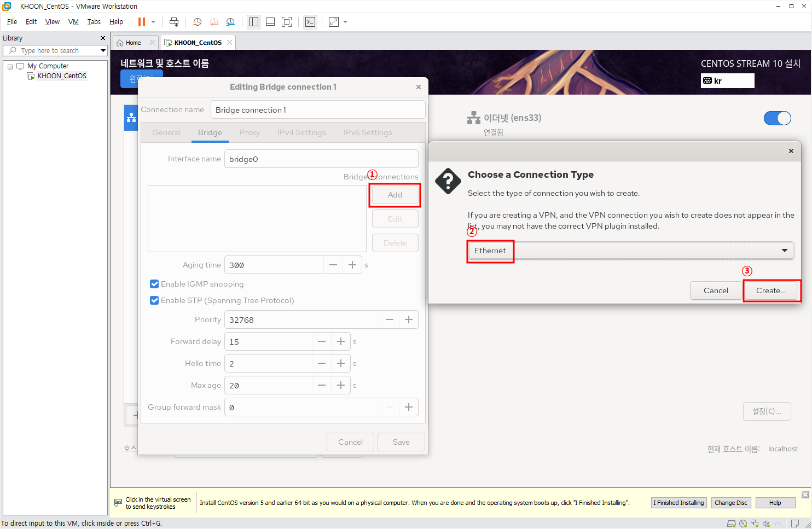
Task: Take a snapshot of the virtual machine
Action: [x=198, y=22]
